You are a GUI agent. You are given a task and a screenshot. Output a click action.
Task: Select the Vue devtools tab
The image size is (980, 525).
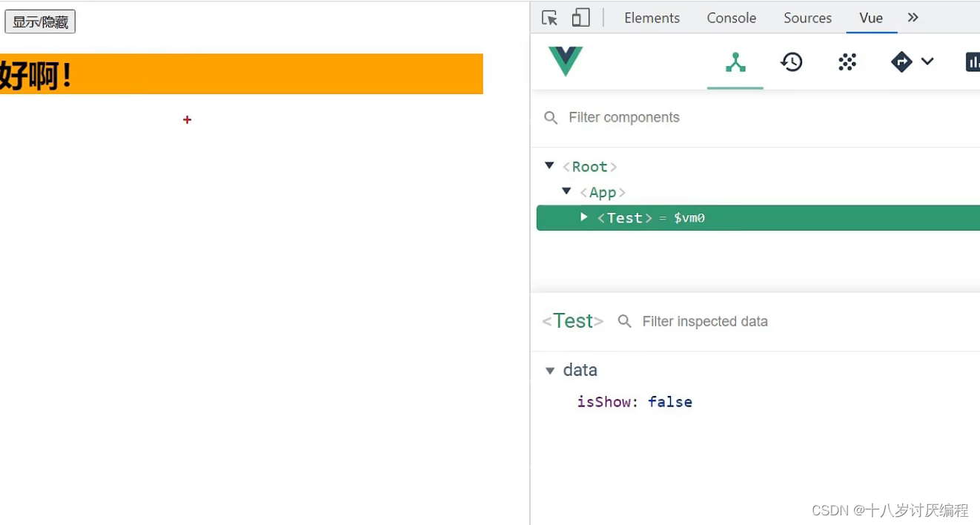tap(871, 18)
